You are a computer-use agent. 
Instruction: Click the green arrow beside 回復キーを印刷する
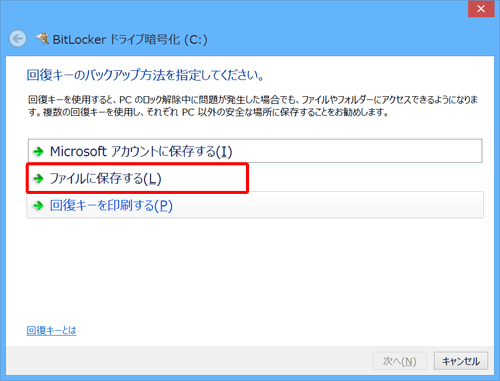(39, 205)
